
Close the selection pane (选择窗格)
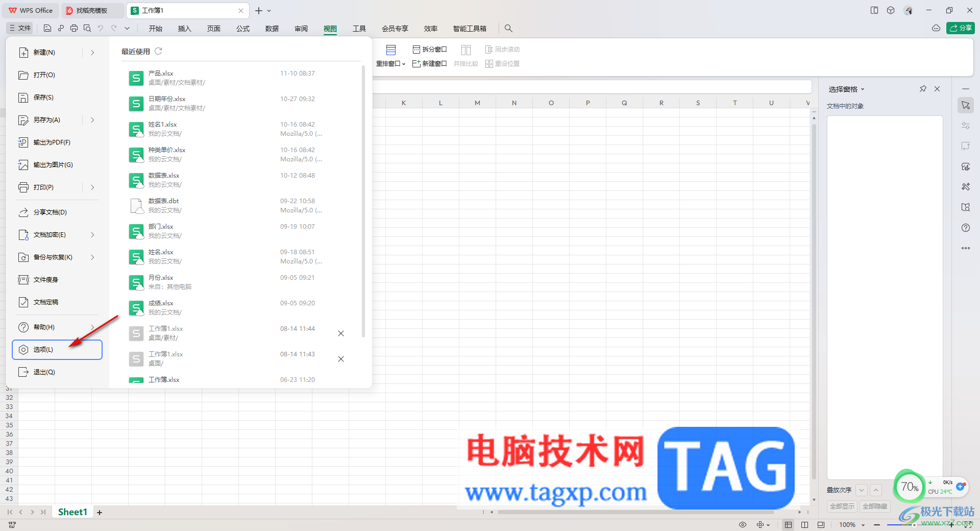point(937,89)
